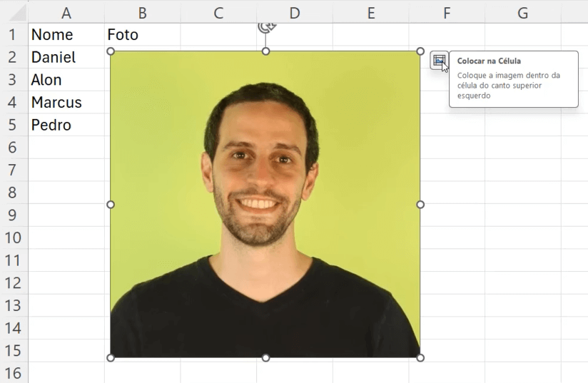Viewport: 588px width, 383px height.
Task: Select row 8 header
Action: pos(14,193)
